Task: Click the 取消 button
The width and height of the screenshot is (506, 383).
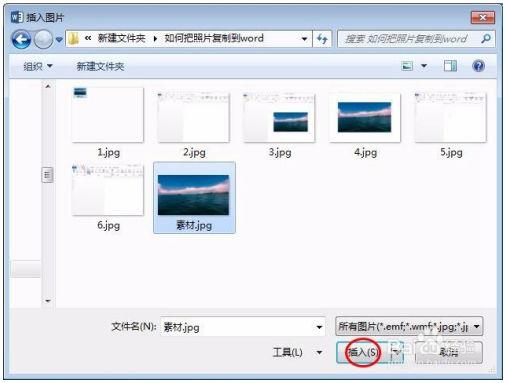Action: pyautogui.click(x=449, y=352)
